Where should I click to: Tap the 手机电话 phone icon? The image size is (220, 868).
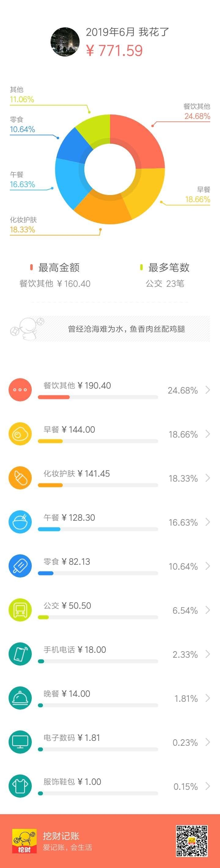(x=20, y=654)
